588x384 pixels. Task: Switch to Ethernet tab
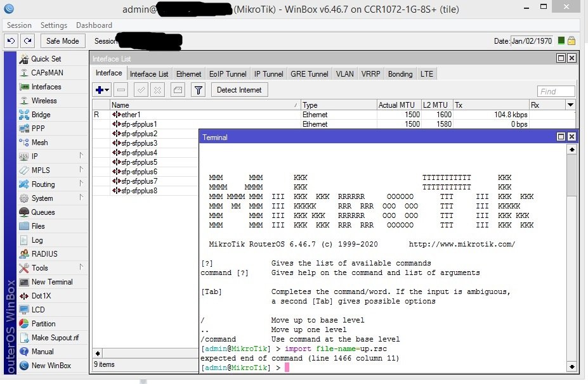(x=188, y=74)
